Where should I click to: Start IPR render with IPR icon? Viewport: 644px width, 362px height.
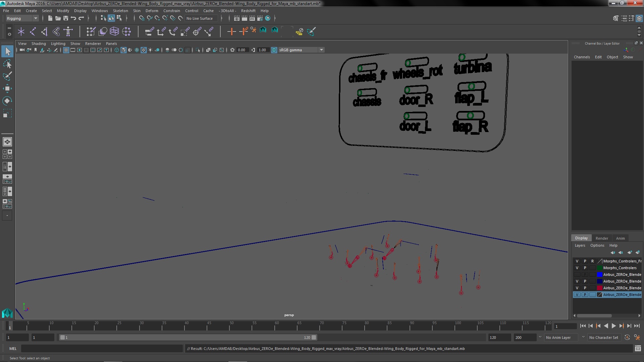(252, 18)
